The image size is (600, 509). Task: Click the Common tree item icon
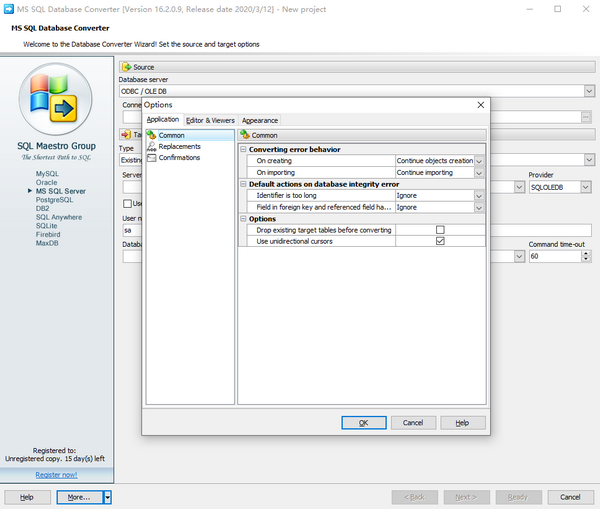152,135
